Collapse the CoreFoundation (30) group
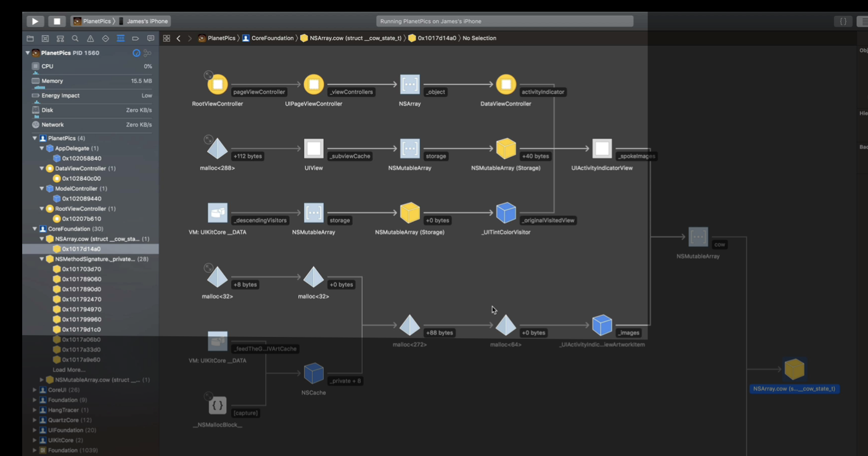The height and width of the screenshot is (456, 868). pyautogui.click(x=35, y=229)
